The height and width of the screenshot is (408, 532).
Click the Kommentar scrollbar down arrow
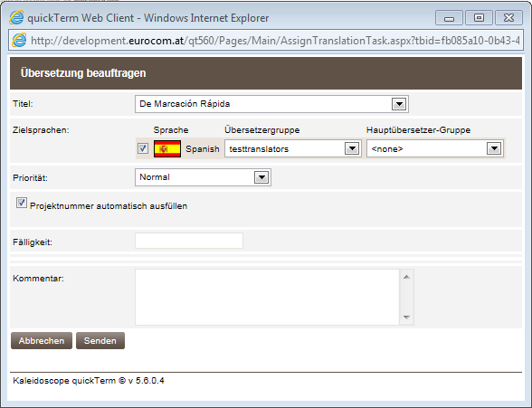click(406, 318)
